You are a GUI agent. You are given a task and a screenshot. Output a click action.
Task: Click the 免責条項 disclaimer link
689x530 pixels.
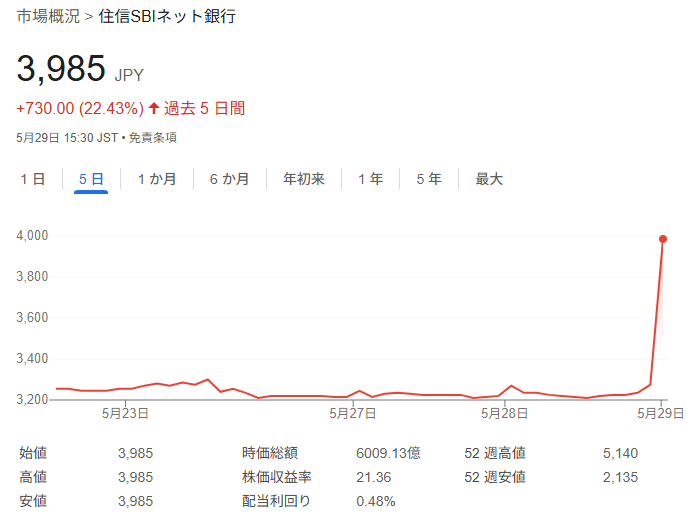click(x=153, y=138)
